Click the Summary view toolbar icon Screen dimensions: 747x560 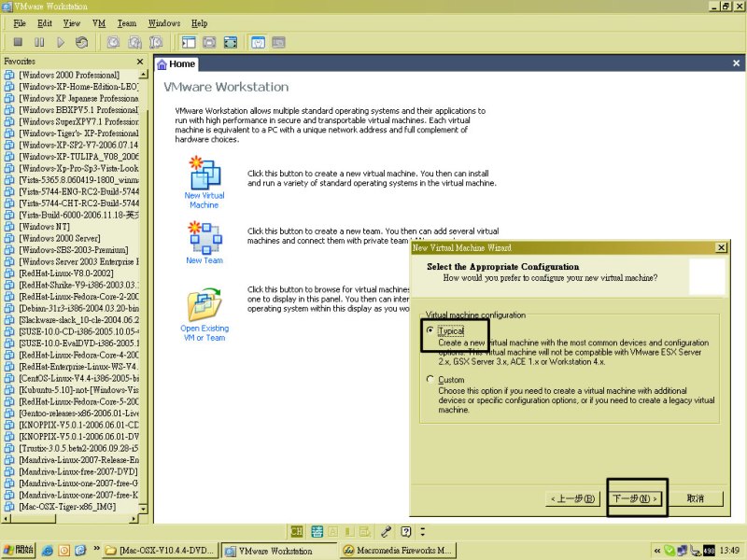pyautogui.click(x=258, y=42)
